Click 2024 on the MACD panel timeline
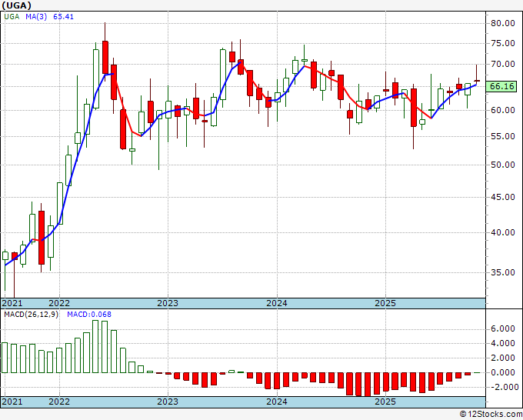The image size is (523, 420). point(277,402)
